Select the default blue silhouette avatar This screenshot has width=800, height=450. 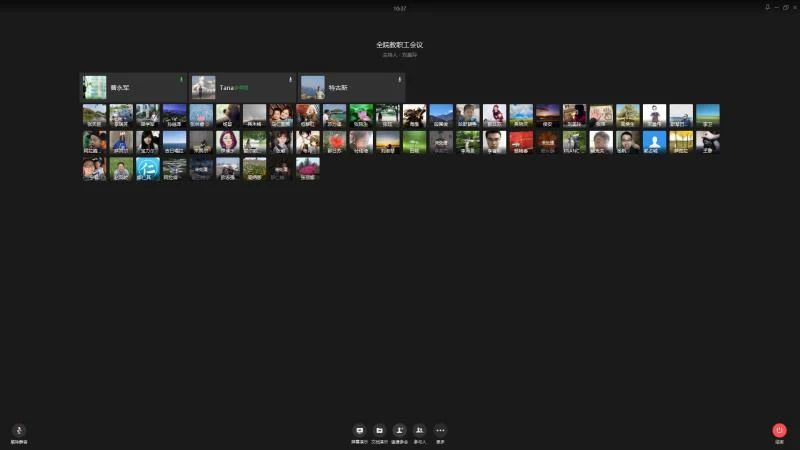[x=654, y=141]
